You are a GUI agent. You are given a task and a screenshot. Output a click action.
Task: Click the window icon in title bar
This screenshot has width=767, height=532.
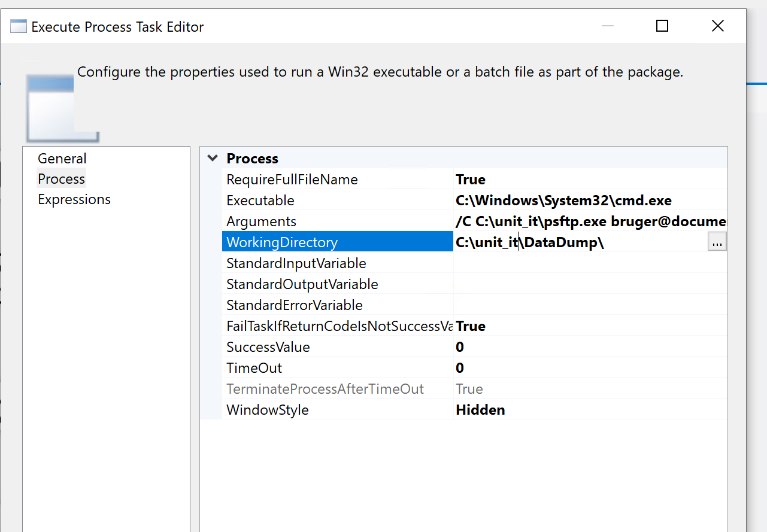click(x=19, y=26)
